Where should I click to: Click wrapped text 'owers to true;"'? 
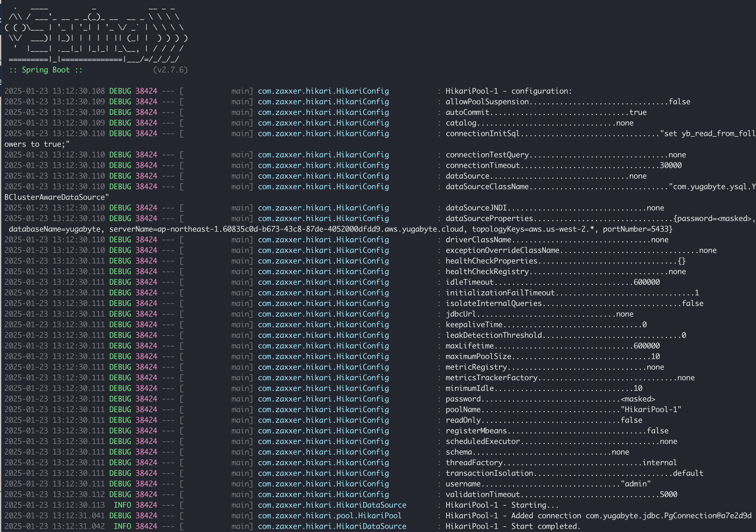tap(37, 144)
